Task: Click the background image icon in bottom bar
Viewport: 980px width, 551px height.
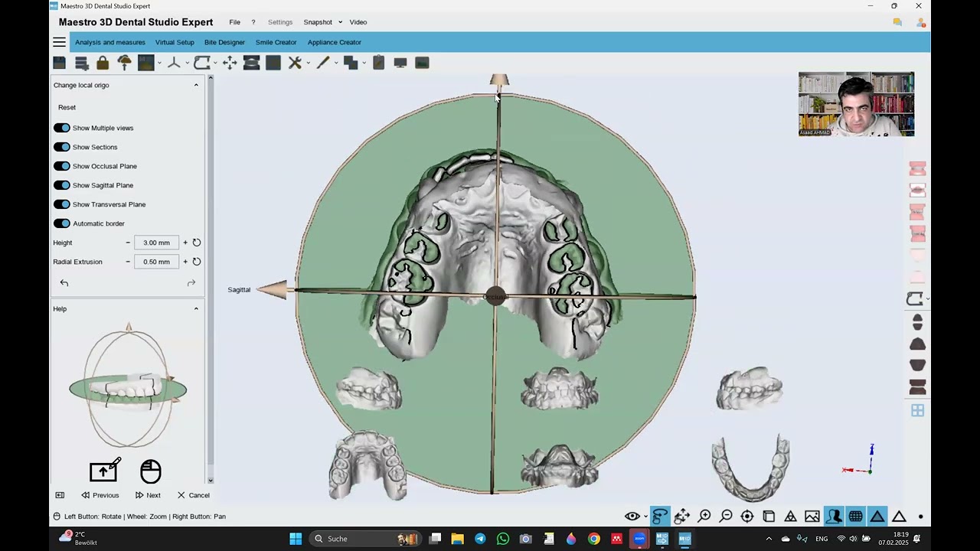Action: (x=812, y=517)
